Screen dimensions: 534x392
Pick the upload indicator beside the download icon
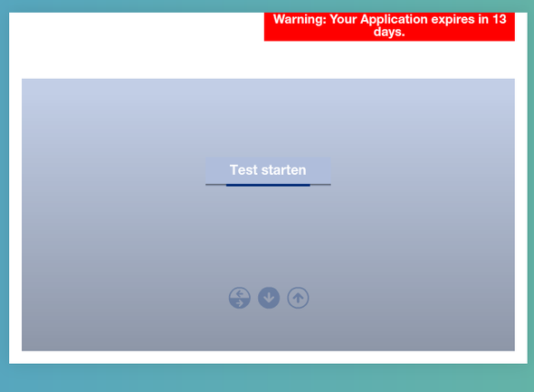298,298
